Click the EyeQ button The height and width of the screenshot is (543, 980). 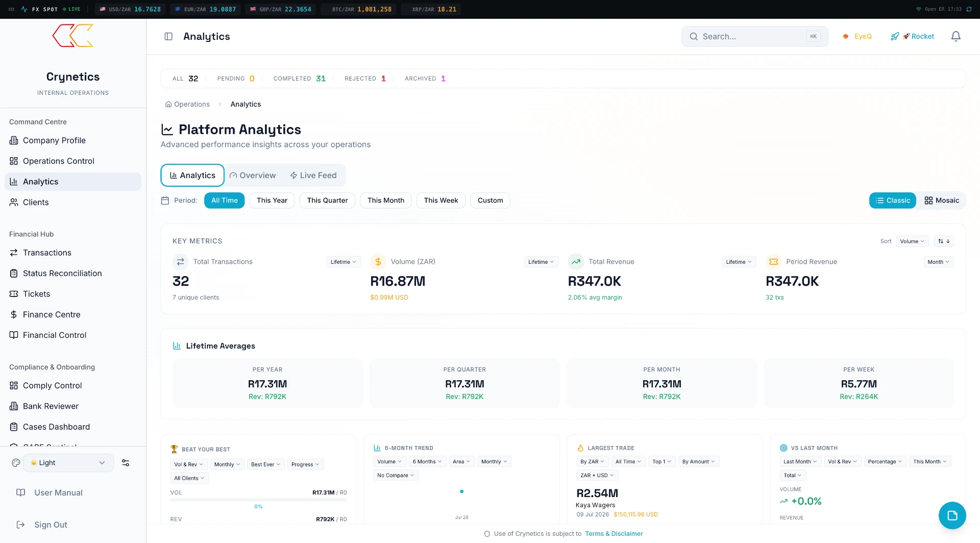(x=857, y=36)
